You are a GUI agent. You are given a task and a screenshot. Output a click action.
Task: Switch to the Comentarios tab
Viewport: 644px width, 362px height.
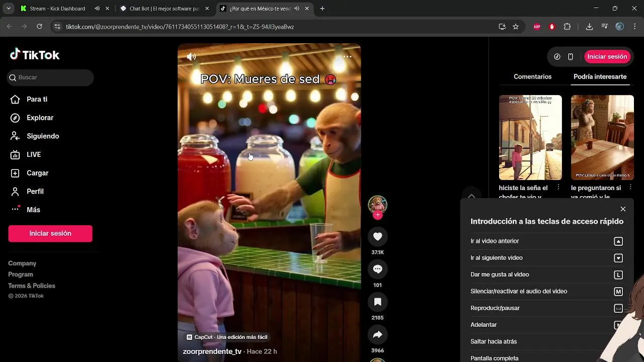(532, 77)
